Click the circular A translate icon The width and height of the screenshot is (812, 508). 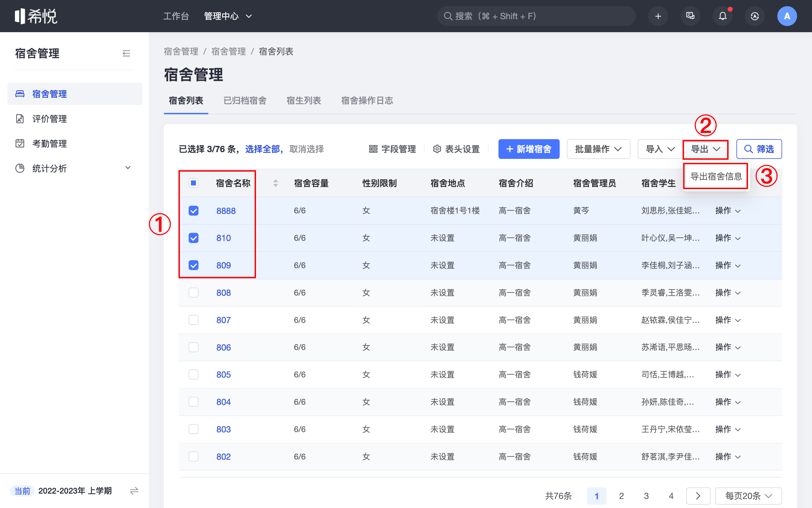click(754, 16)
